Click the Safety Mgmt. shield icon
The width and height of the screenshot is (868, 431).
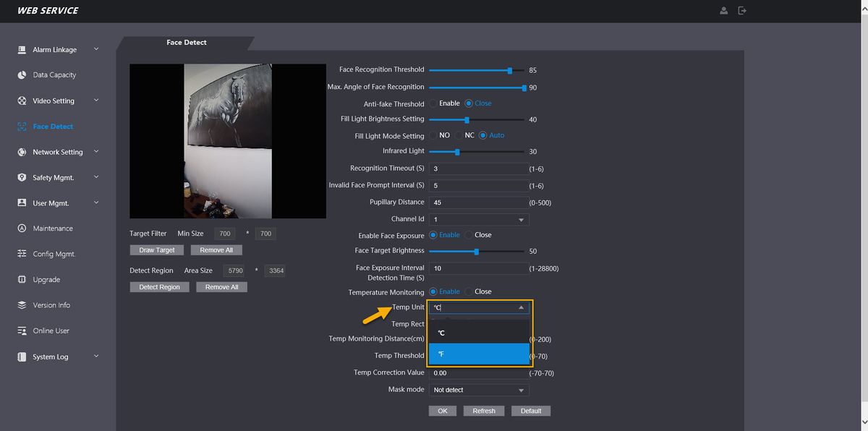coord(22,178)
